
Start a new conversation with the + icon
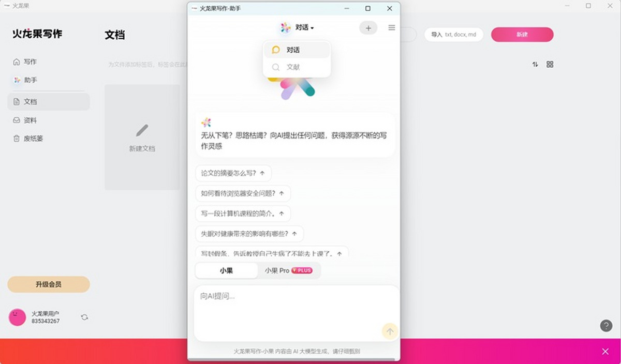click(x=368, y=28)
